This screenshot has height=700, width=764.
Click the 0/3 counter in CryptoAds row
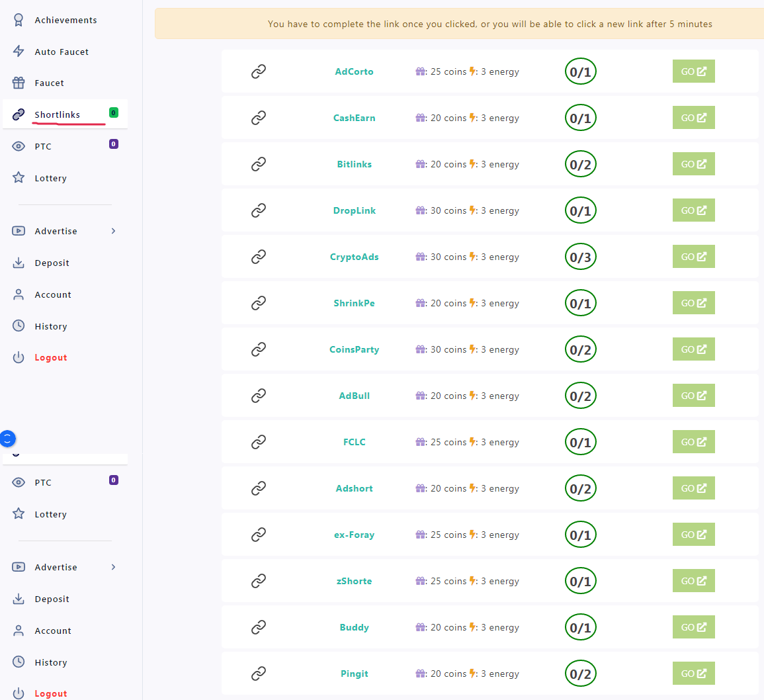(x=580, y=257)
